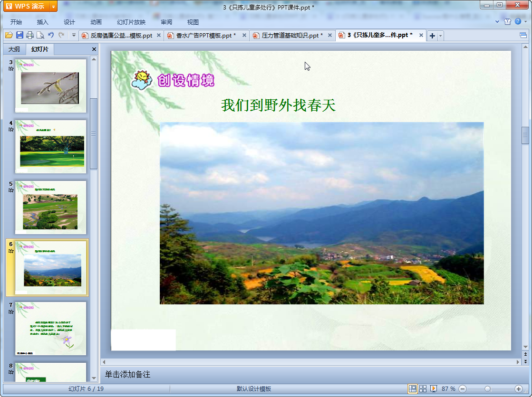
Task: Redo the last action
Action: click(x=61, y=35)
